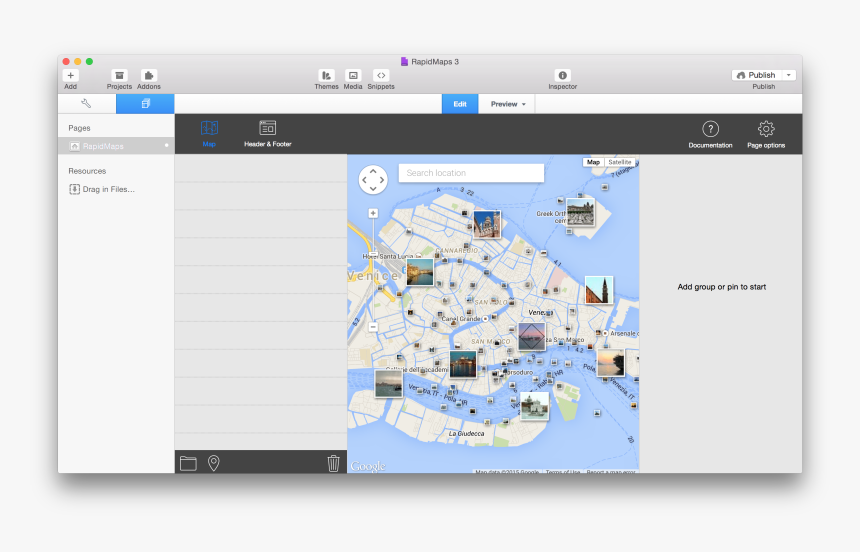Open the Snippets code icon
Image resolution: width=860 pixels, height=552 pixels.
tap(381, 75)
